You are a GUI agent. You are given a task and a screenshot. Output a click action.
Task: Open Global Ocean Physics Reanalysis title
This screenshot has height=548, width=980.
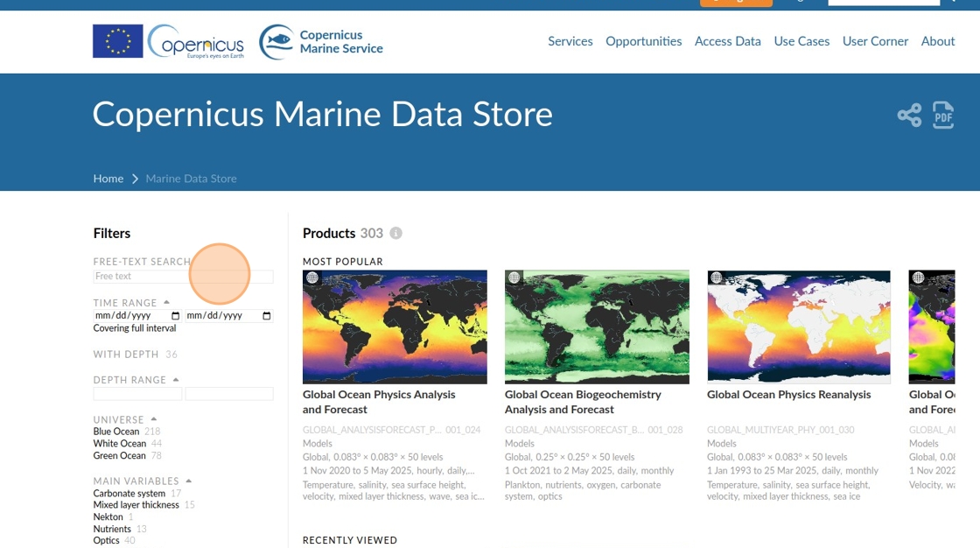pyautogui.click(x=788, y=395)
